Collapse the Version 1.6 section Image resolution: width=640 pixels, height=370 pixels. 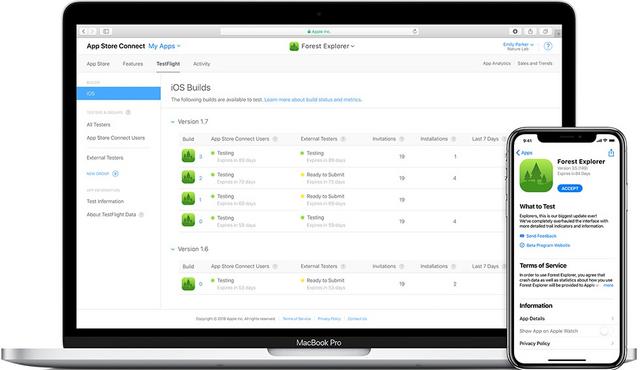(173, 249)
